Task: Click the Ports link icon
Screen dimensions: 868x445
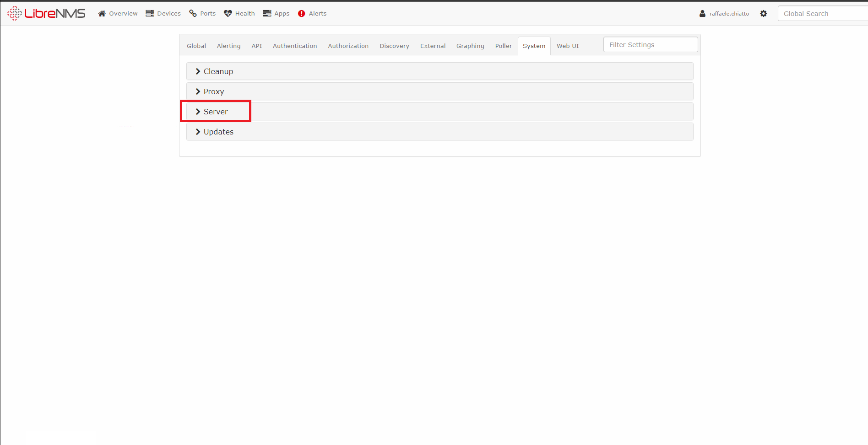Action: [x=193, y=13]
